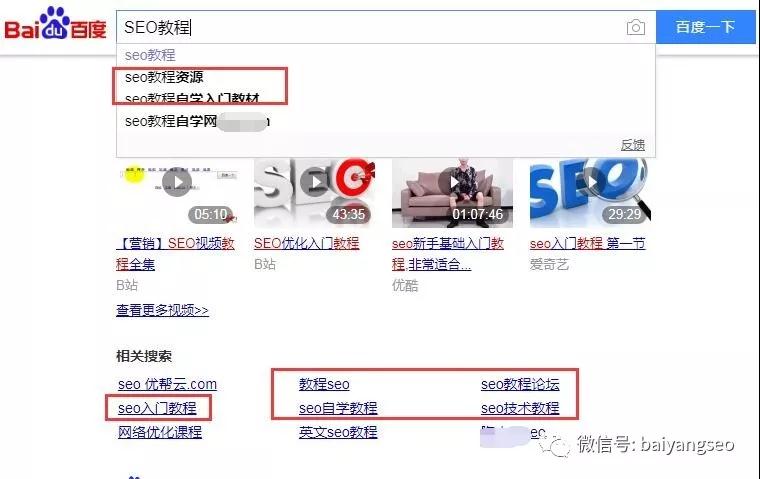Click the 百度一下 search button
The width and height of the screenshot is (760, 479).
pyautogui.click(x=705, y=27)
